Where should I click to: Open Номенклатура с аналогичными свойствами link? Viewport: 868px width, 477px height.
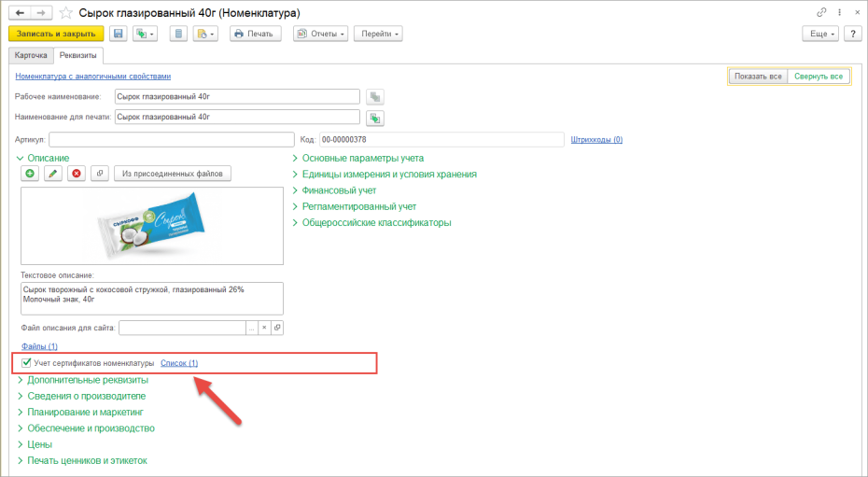93,77
